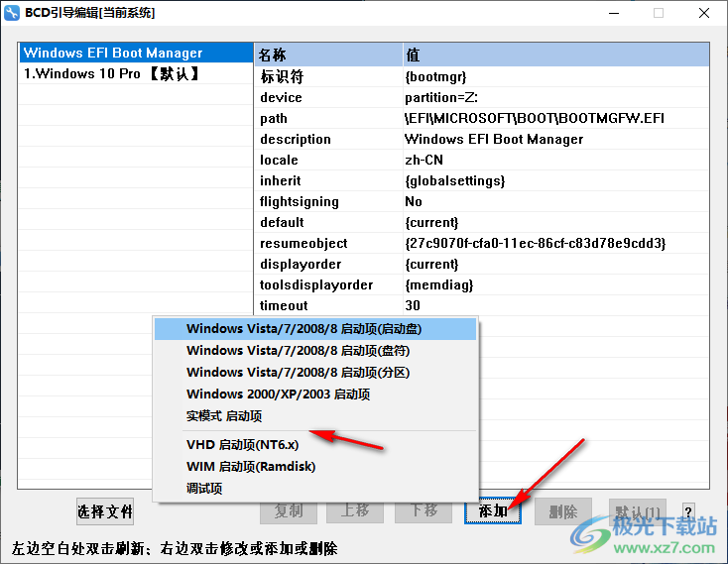Select the description row value Windows EFI Boot Manager
728x564 pixels.
494,140
